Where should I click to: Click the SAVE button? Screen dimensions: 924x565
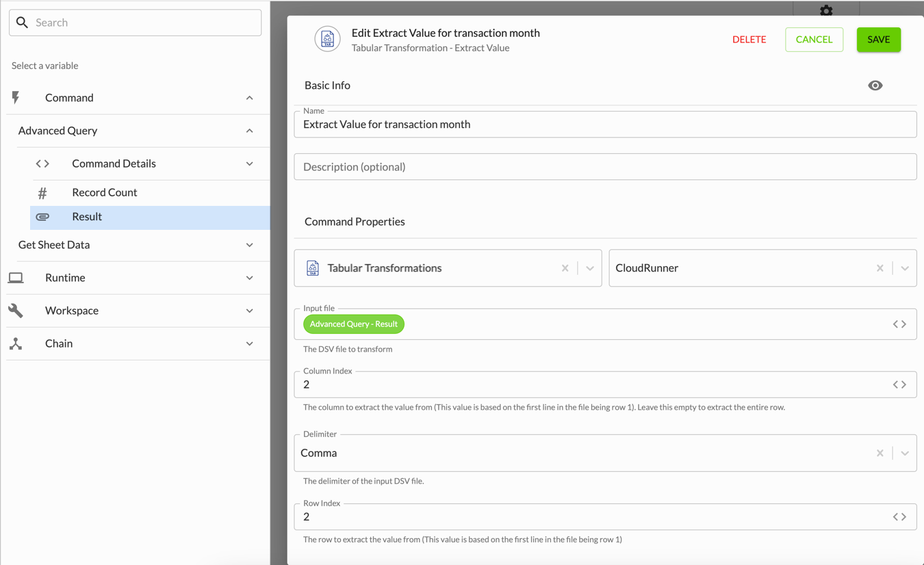point(878,40)
